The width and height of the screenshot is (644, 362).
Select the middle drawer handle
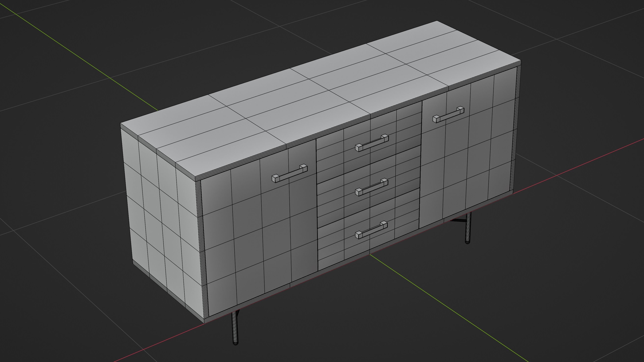pos(371,187)
